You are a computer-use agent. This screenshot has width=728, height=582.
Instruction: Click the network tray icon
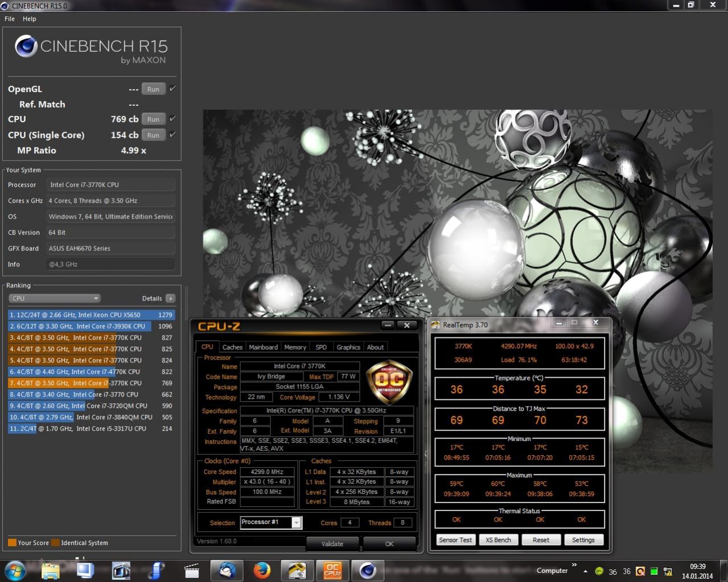[x=668, y=571]
